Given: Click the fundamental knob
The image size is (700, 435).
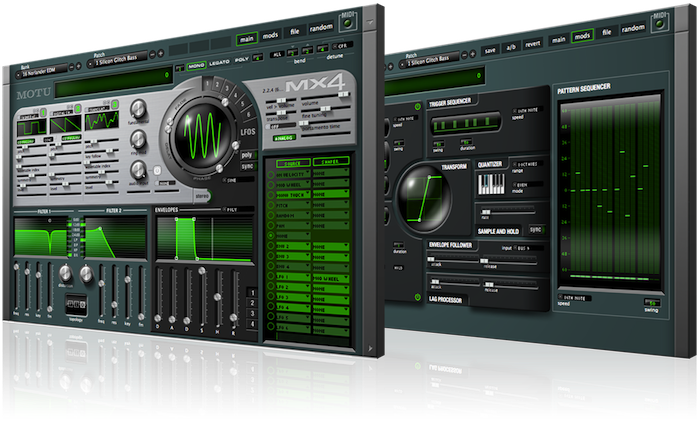Looking at the screenshot, I should pos(138,109).
